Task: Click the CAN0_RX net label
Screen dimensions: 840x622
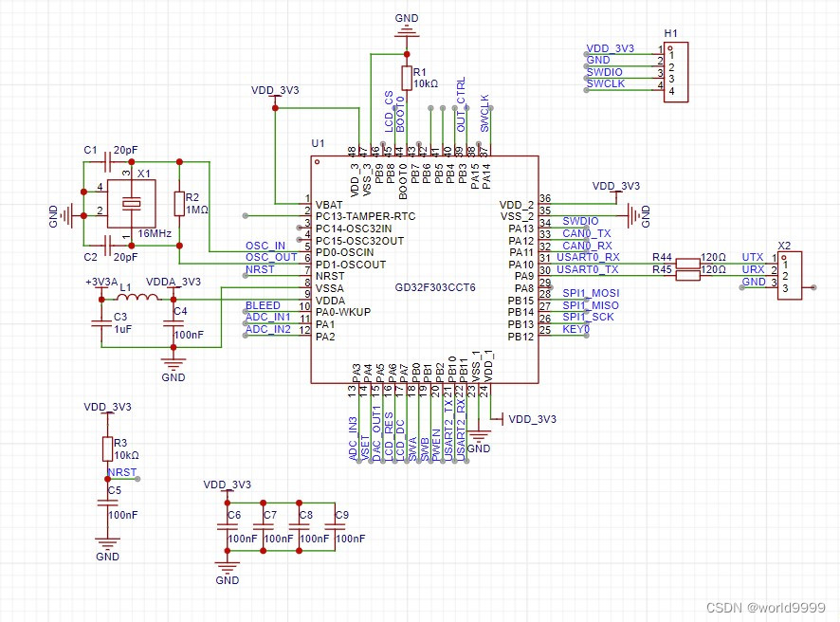Action: click(x=587, y=246)
